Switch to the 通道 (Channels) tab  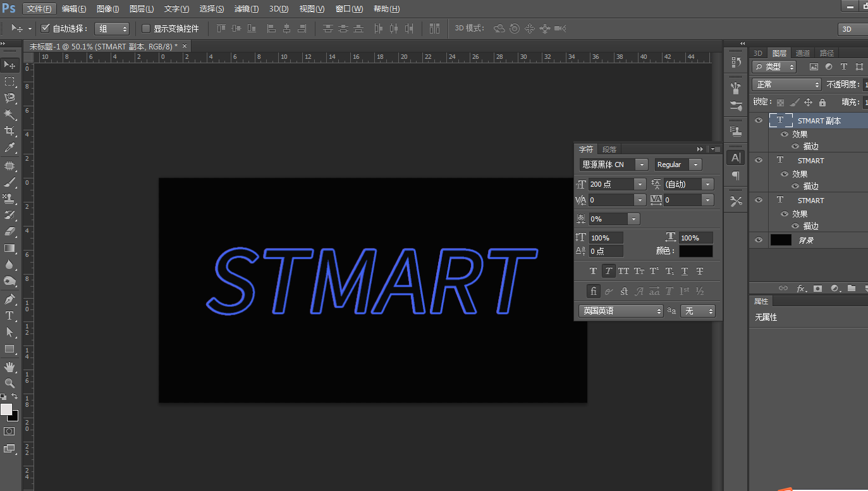tap(803, 53)
